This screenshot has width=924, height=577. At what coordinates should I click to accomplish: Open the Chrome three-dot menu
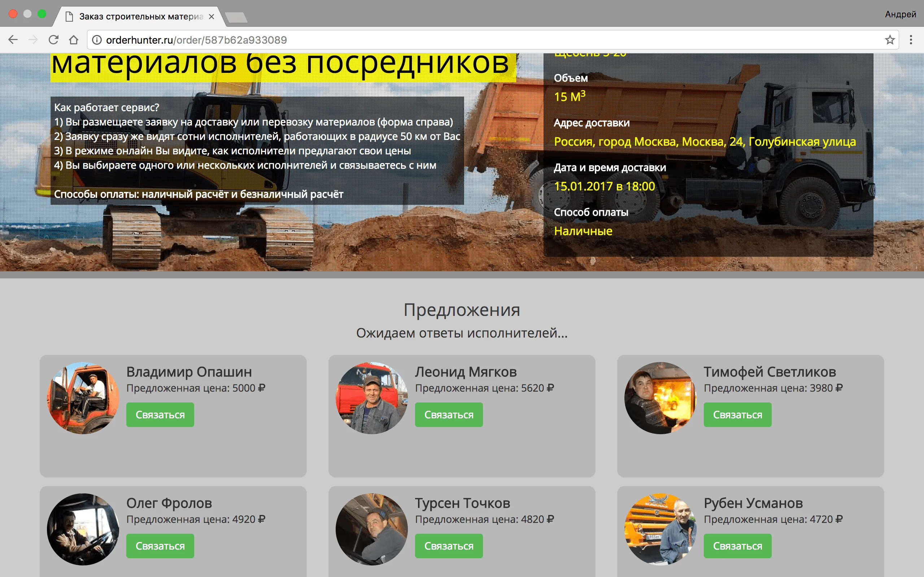pyautogui.click(x=911, y=40)
